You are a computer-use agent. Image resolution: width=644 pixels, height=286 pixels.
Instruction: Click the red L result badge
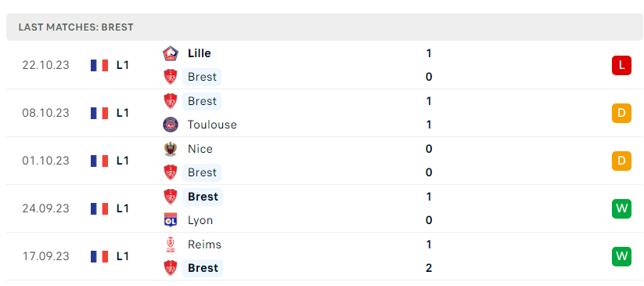pyautogui.click(x=621, y=66)
